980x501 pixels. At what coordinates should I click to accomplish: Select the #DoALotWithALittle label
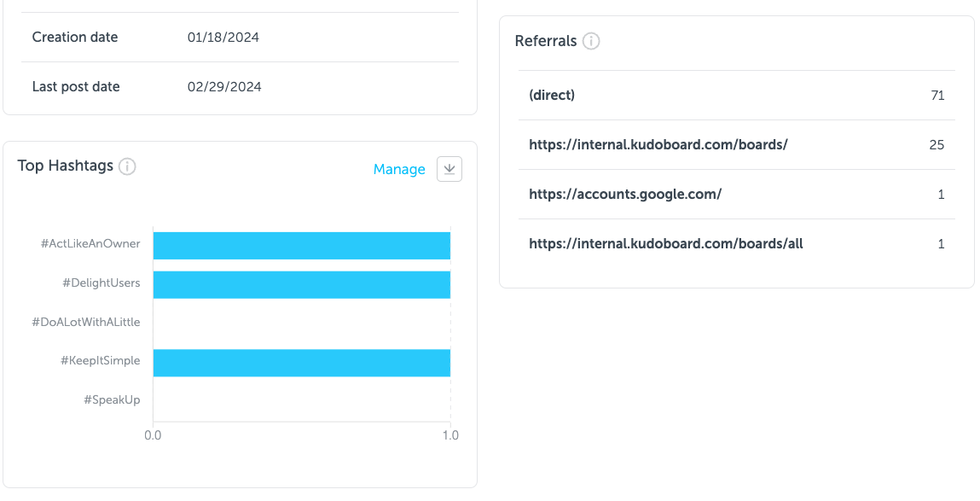pyautogui.click(x=86, y=322)
